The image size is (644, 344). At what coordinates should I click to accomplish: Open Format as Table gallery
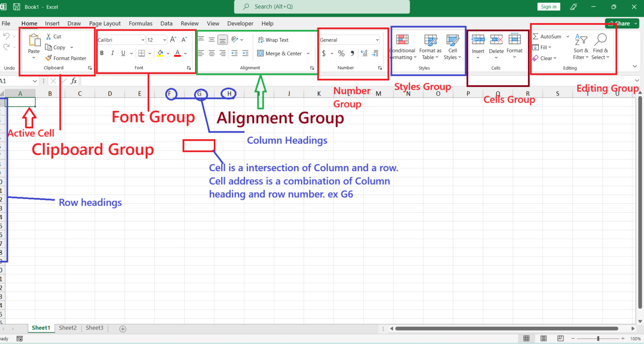430,47
